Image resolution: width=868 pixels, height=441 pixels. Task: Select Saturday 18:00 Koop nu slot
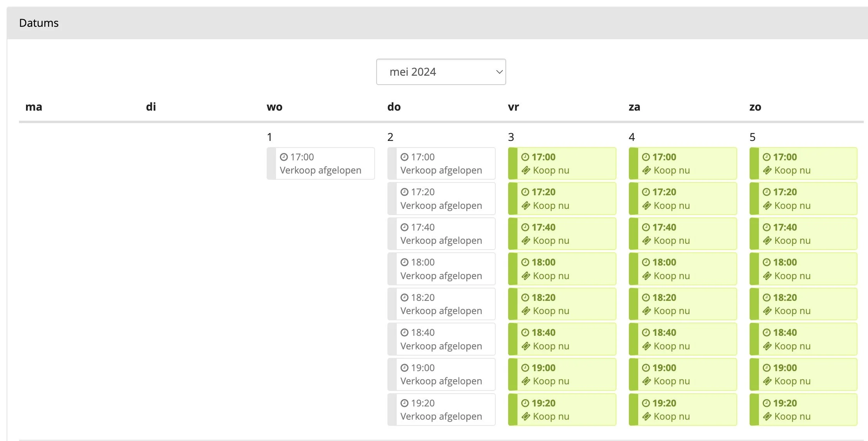click(x=672, y=276)
